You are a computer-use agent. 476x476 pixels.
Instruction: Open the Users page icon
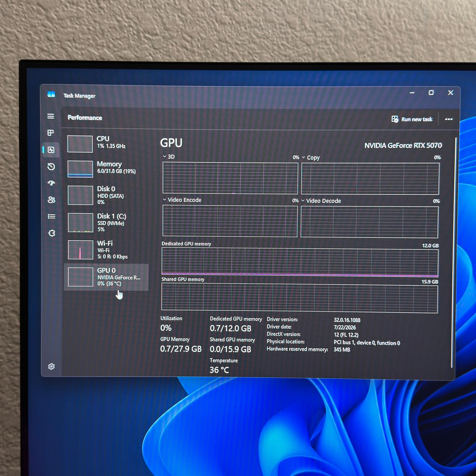pyautogui.click(x=52, y=200)
